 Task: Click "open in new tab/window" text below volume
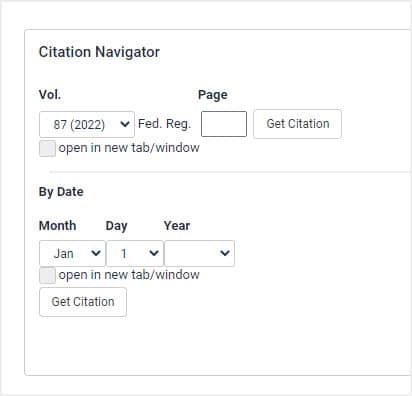click(129, 148)
